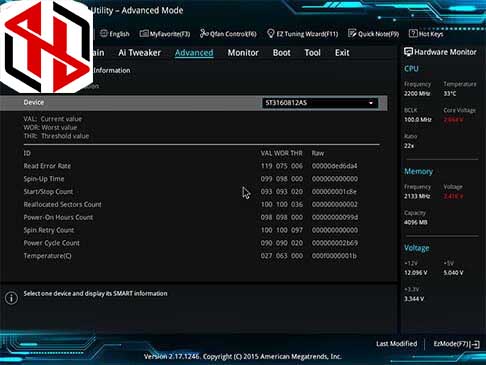Click +3.3V reading 3.344 V
Viewport: 486px width, 365px height.
[x=414, y=299]
